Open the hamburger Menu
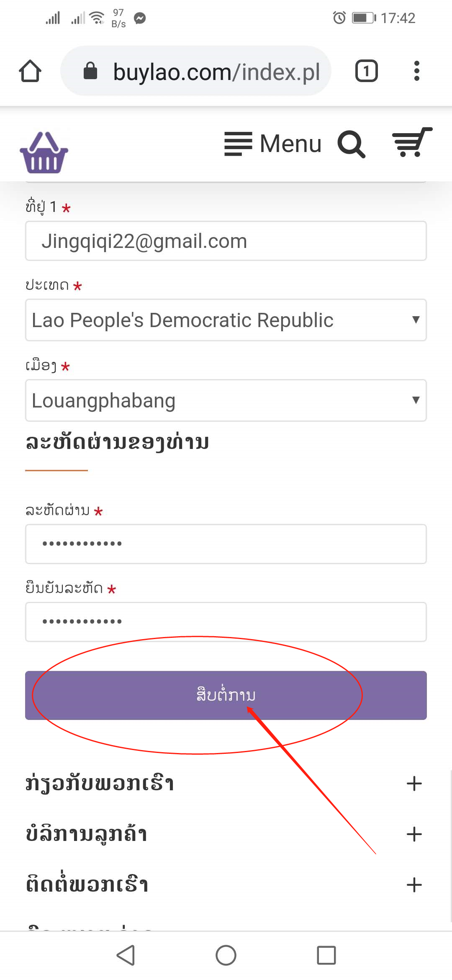This screenshot has height=980, width=452. click(273, 144)
